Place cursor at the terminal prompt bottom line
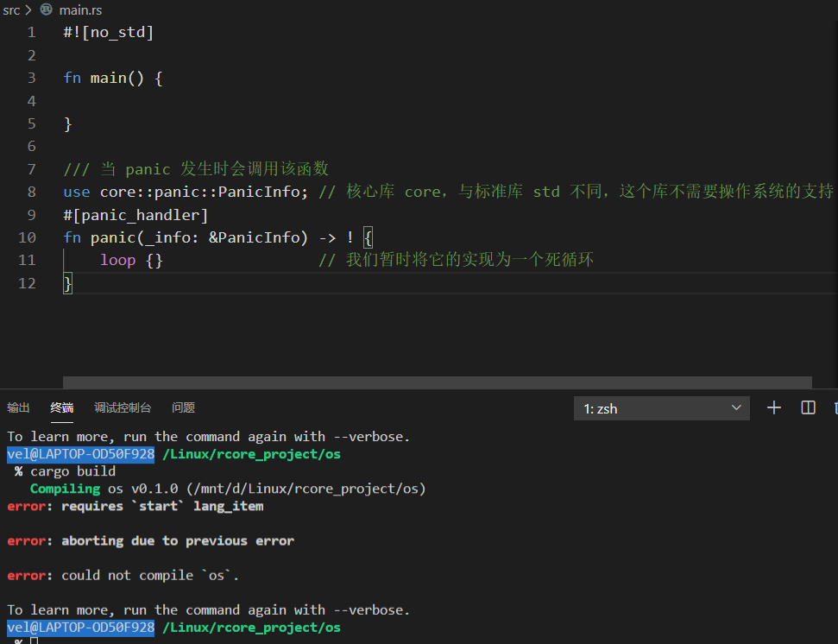Screen dimensions: 838x644 coord(35,641)
